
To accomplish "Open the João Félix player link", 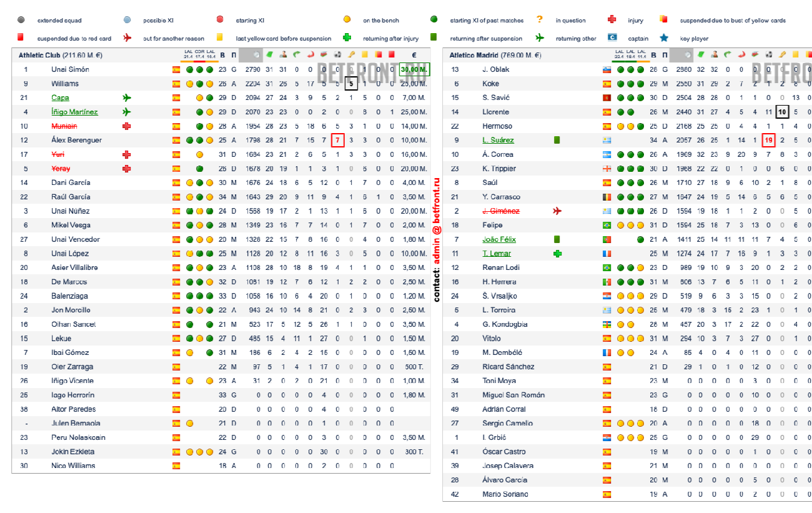I will [499, 239].
